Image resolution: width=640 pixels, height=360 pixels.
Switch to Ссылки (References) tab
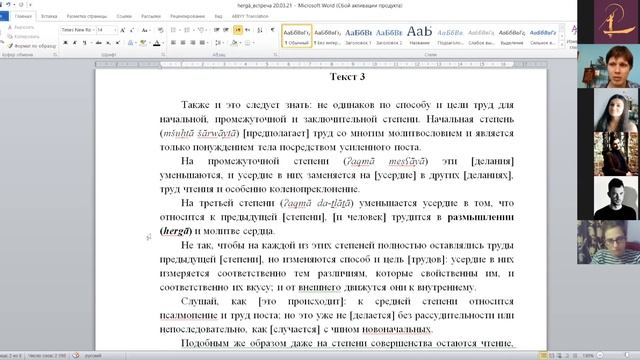pyautogui.click(x=124, y=16)
